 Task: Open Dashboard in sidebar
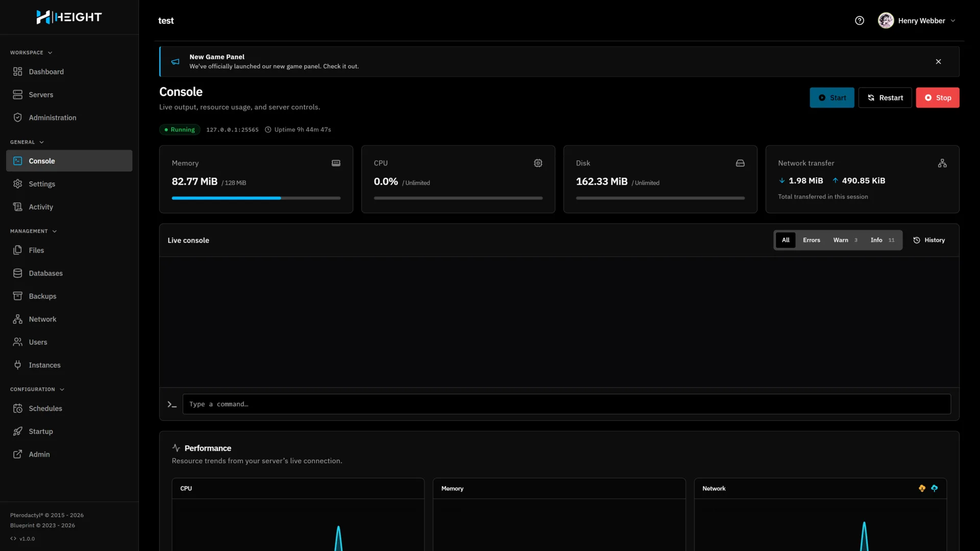coord(69,72)
